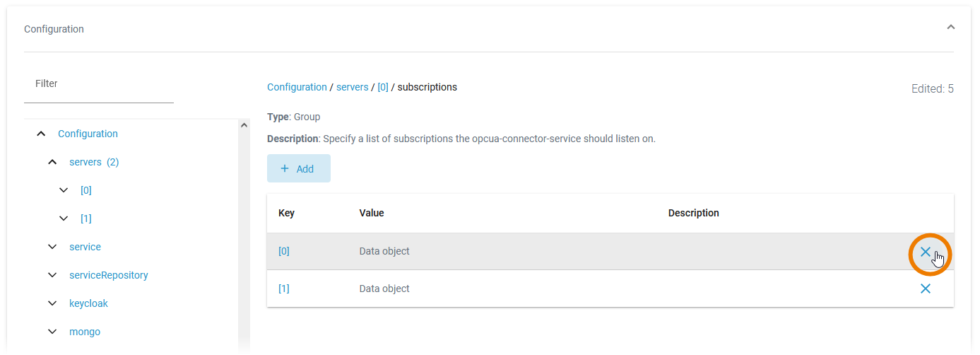Collapse the Configuration tree root node
Screen dimensions: 980x355
42,134
